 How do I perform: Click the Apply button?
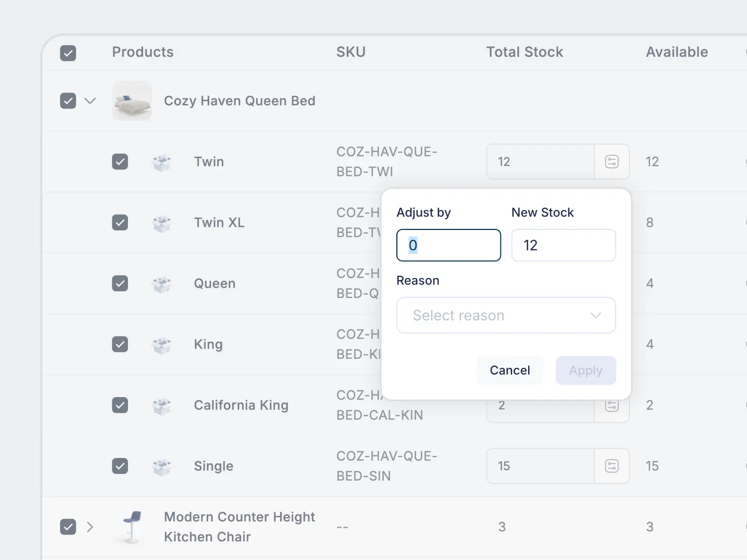(586, 370)
